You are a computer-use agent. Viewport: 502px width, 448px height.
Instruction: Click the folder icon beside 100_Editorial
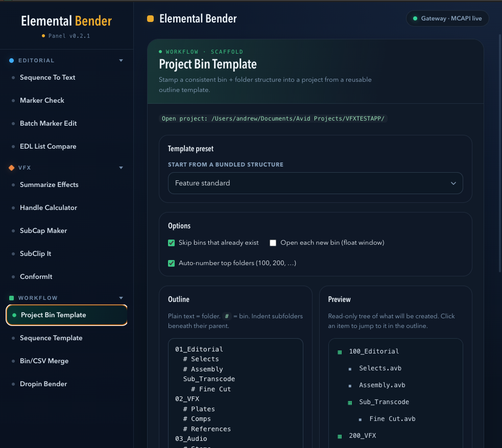click(340, 352)
